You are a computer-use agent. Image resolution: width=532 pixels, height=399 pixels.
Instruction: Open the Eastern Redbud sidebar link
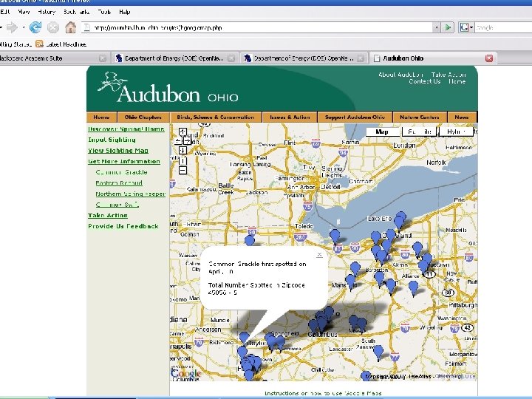point(119,183)
